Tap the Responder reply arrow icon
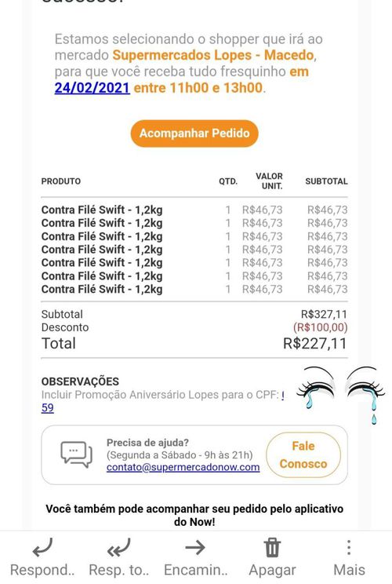392x584 pixels. (42, 548)
